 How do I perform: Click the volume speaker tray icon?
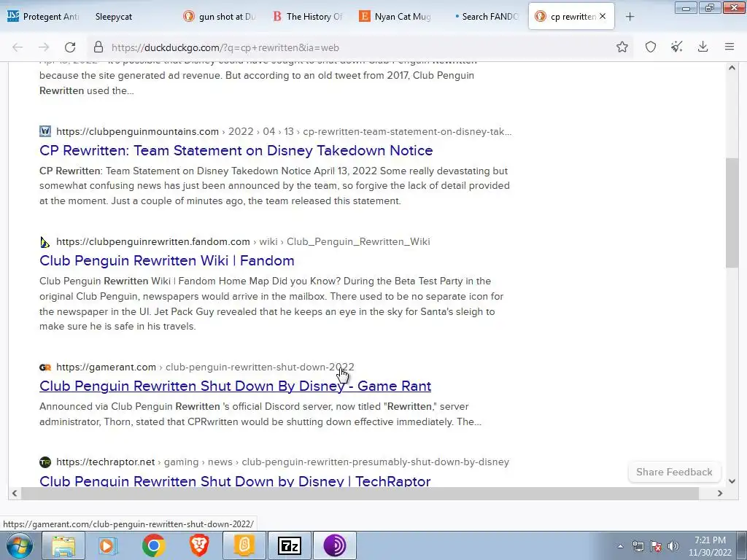(673, 546)
